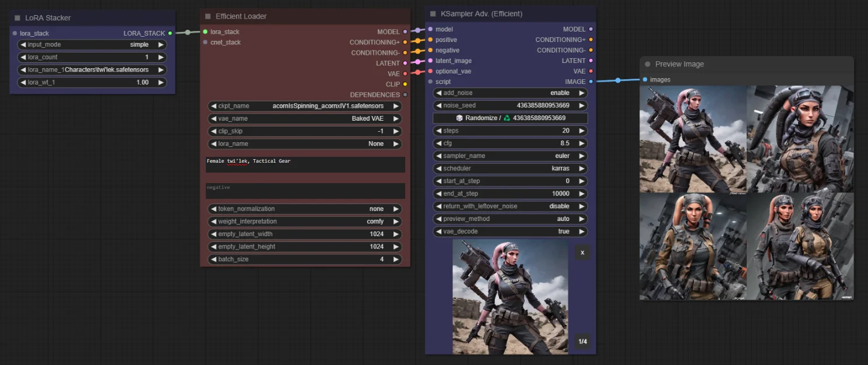Decrease empty_latent_height with the left arrow

click(x=214, y=247)
